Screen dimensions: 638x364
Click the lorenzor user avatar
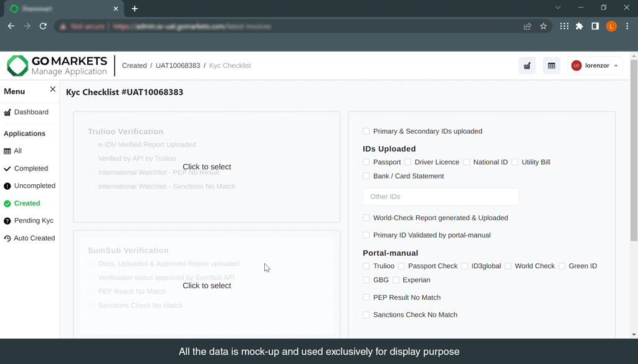[x=576, y=65]
